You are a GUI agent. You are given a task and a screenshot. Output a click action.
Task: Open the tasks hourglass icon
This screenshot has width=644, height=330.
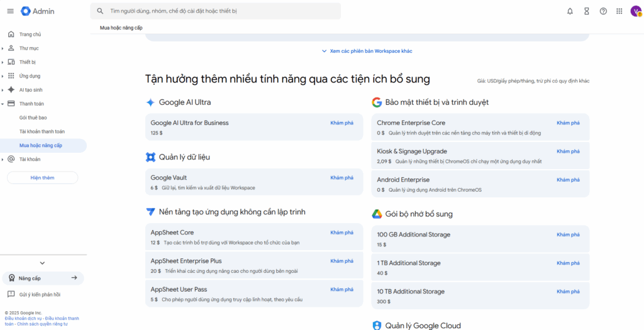(587, 11)
